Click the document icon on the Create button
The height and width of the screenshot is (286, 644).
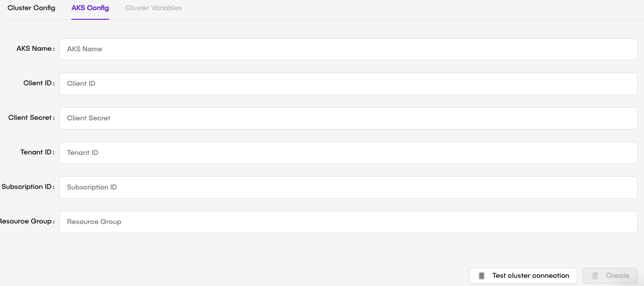pos(595,276)
